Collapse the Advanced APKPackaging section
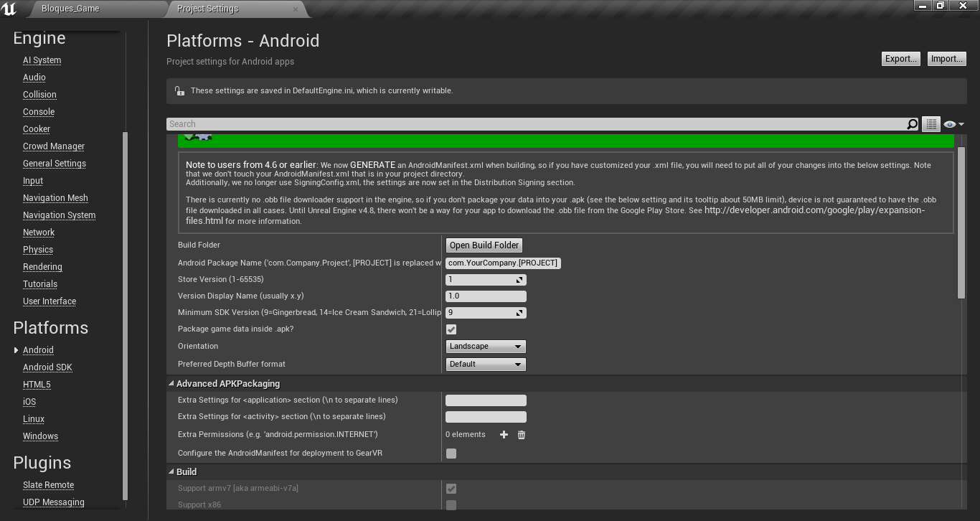 (171, 384)
